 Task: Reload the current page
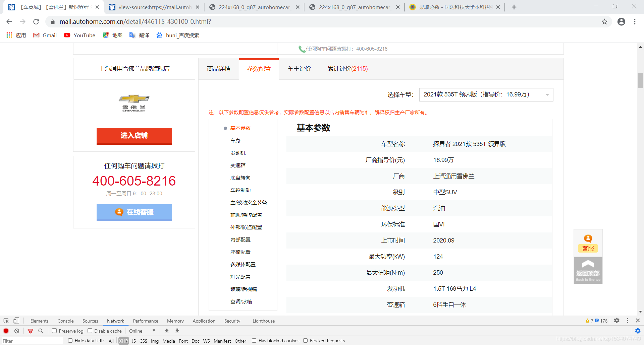(36, 22)
